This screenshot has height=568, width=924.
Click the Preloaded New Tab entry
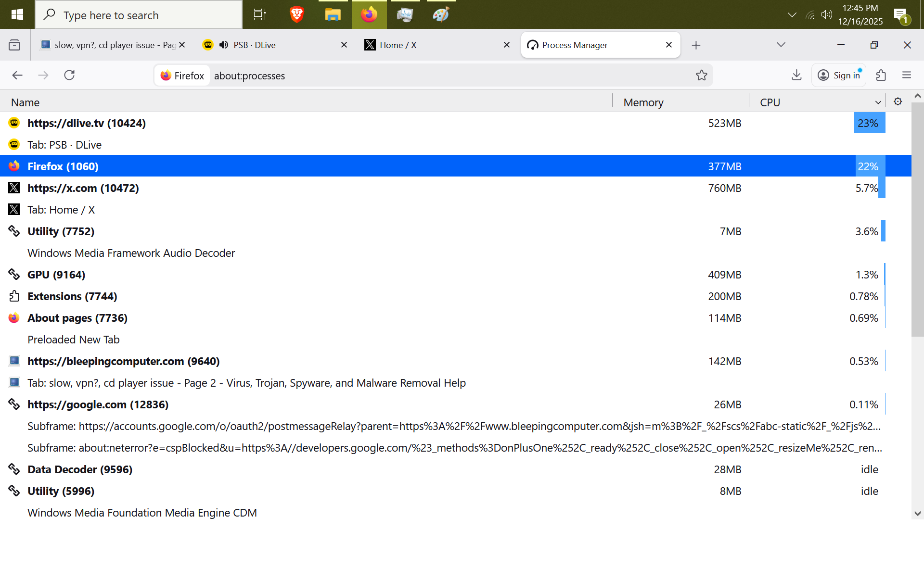click(74, 340)
